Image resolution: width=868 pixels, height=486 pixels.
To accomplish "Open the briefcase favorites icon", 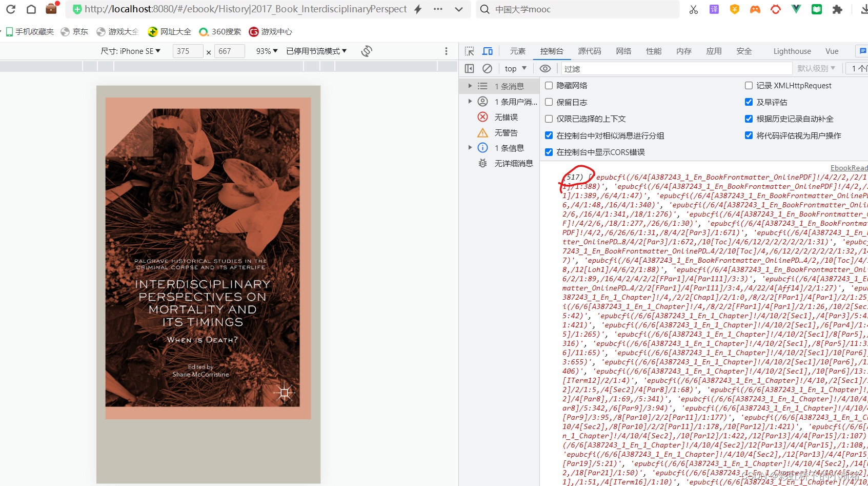I will click(x=51, y=8).
